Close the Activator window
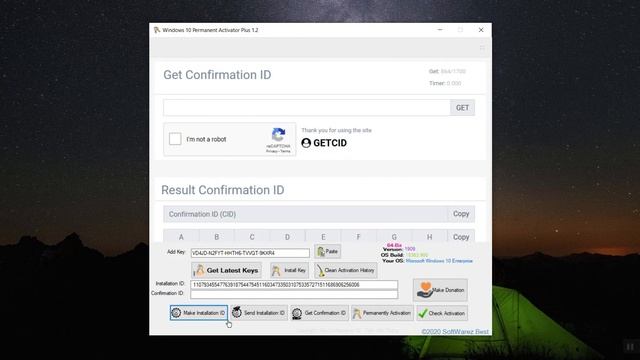 pos(481,30)
